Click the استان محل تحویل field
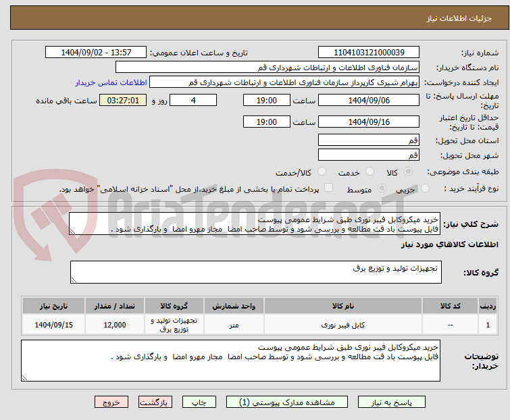Image resolution: width=510 pixels, height=420 pixels. point(369,140)
